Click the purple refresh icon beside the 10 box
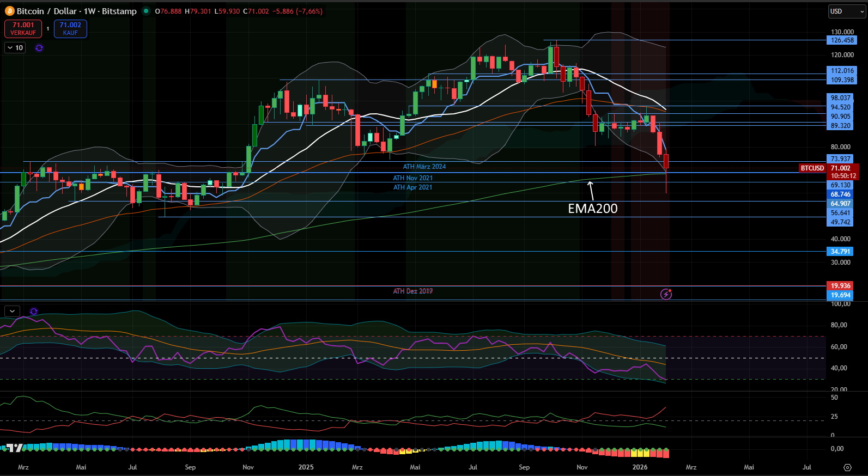 [x=39, y=48]
